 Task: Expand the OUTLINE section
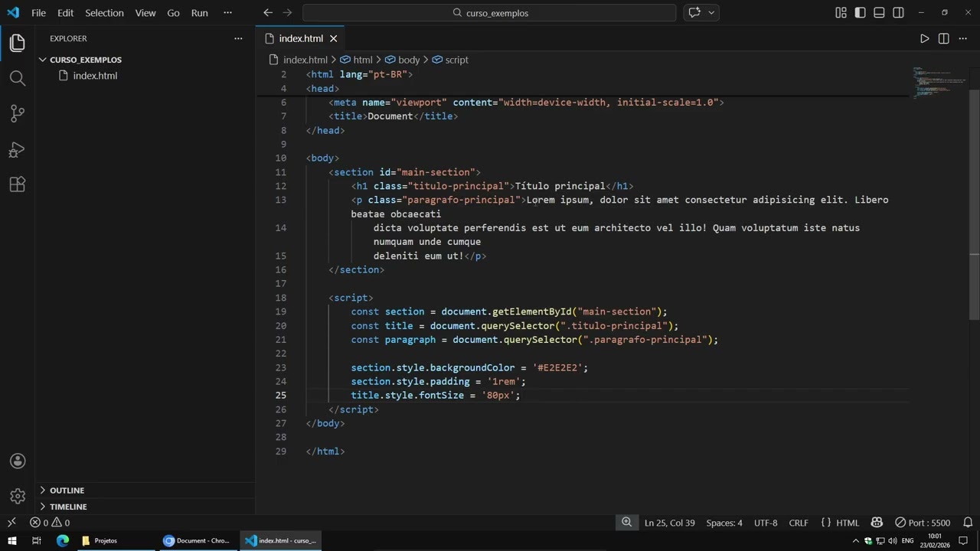click(67, 491)
